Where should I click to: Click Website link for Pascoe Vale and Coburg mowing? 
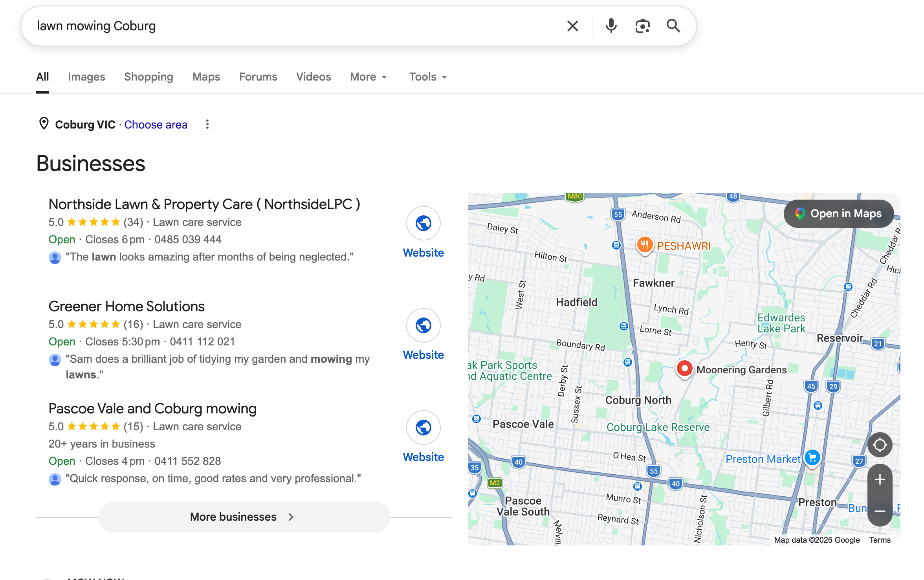point(423,457)
